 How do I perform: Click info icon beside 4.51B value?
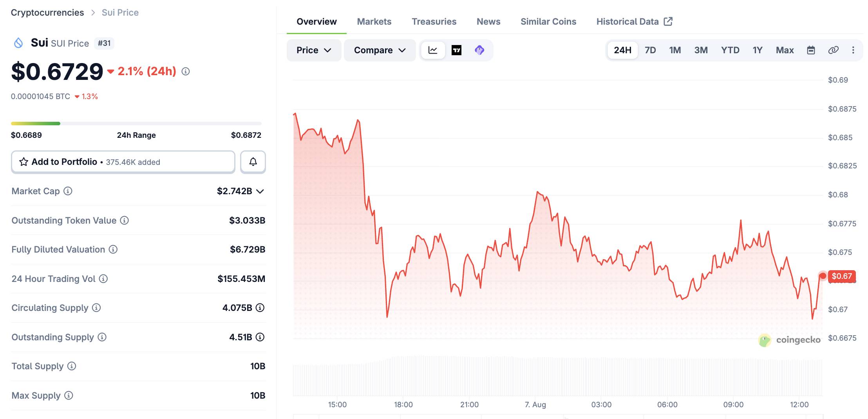click(x=260, y=337)
